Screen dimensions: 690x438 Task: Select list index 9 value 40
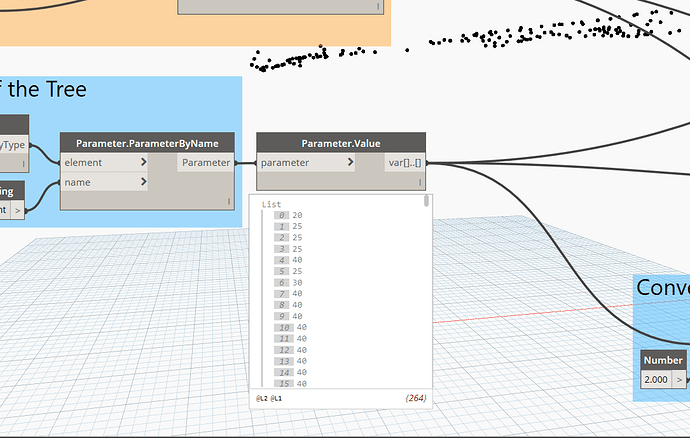pyautogui.click(x=288, y=316)
